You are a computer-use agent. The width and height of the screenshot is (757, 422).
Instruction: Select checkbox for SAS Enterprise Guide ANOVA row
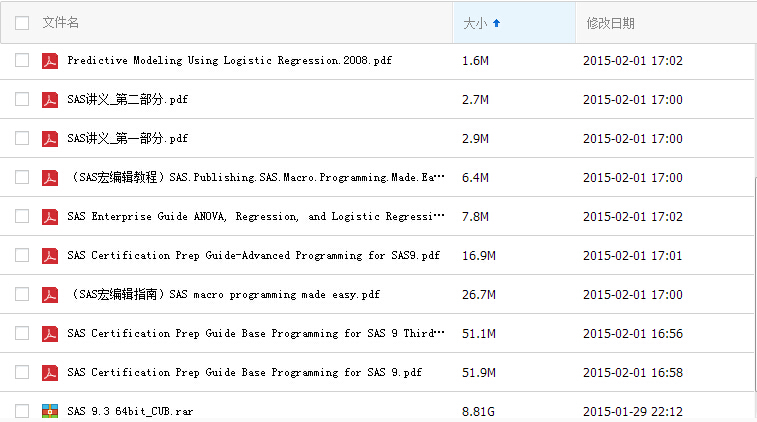(22, 216)
